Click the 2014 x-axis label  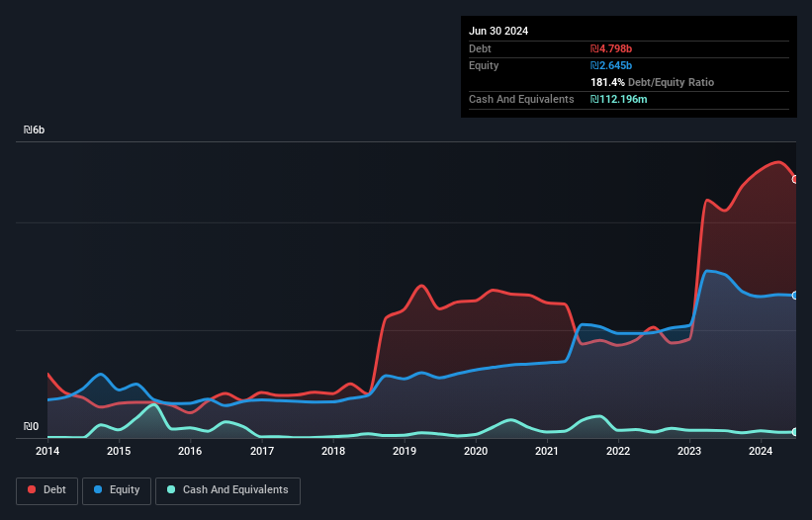point(47,451)
